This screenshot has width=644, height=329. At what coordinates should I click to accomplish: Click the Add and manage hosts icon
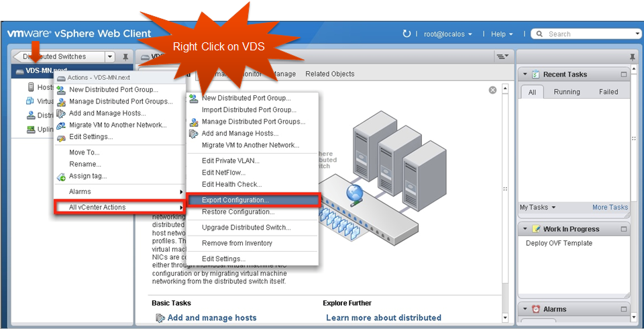click(160, 318)
